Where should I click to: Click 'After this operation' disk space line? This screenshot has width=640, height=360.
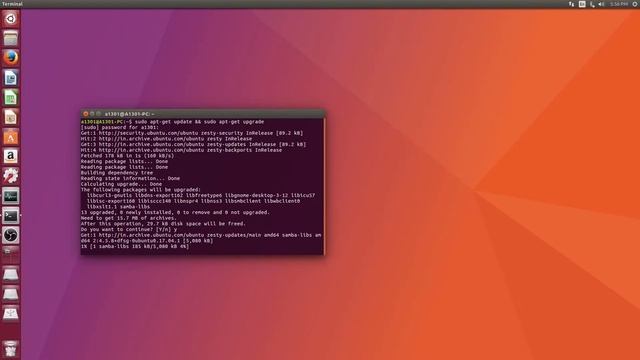163,224
